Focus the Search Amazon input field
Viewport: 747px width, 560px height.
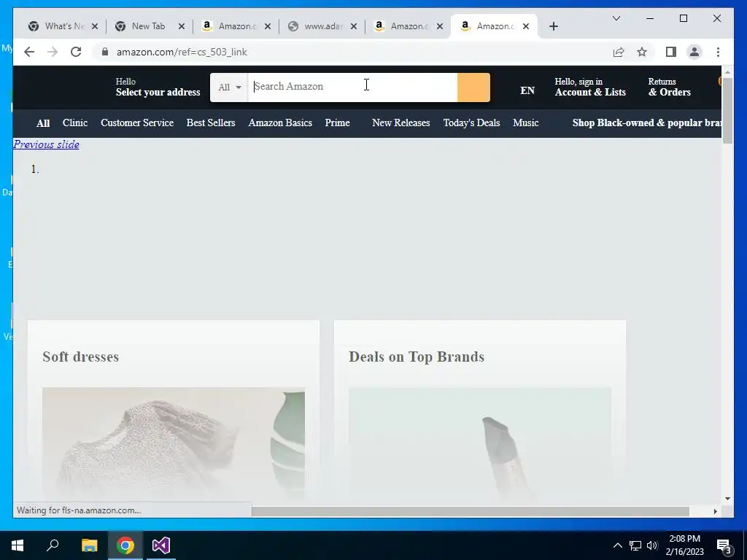(352, 87)
